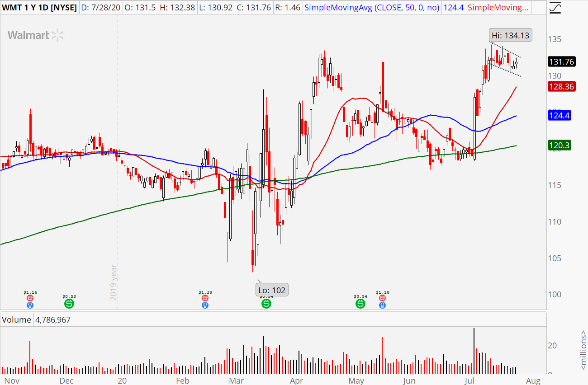The width and height of the screenshot is (588, 385).
Task: Open the $1.38 earnings phone icon
Action: (205, 298)
